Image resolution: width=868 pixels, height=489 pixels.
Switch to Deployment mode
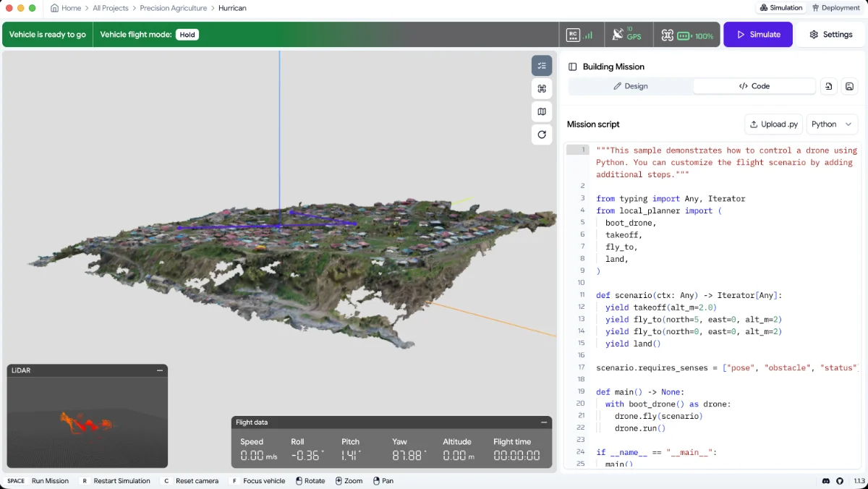pyautogui.click(x=835, y=8)
